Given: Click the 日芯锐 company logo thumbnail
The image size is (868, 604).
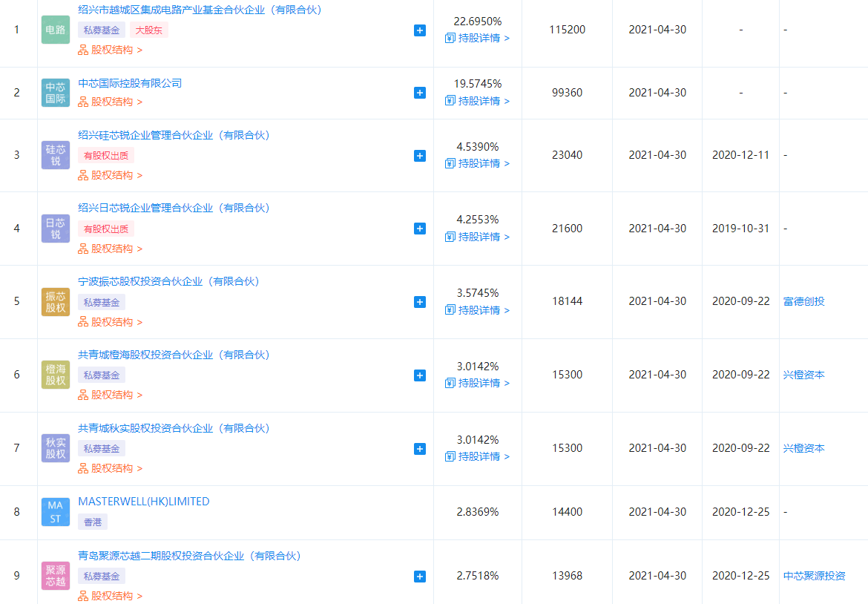Looking at the screenshot, I should point(56,228).
